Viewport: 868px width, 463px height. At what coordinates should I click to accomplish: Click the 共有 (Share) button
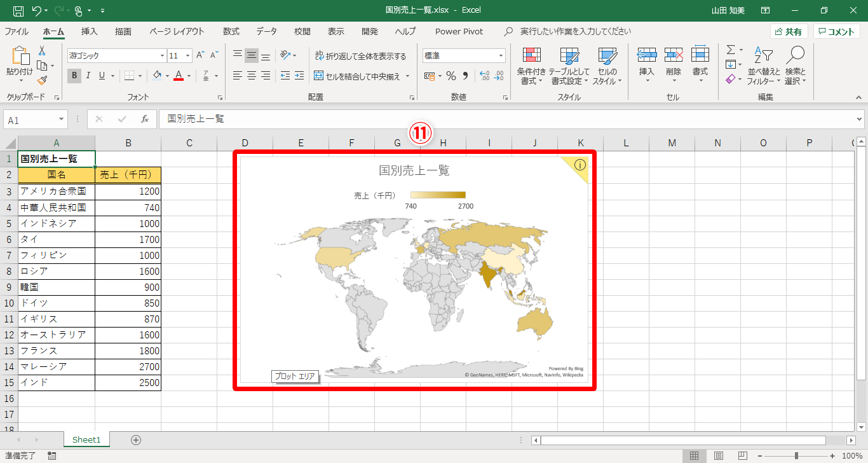tap(789, 31)
